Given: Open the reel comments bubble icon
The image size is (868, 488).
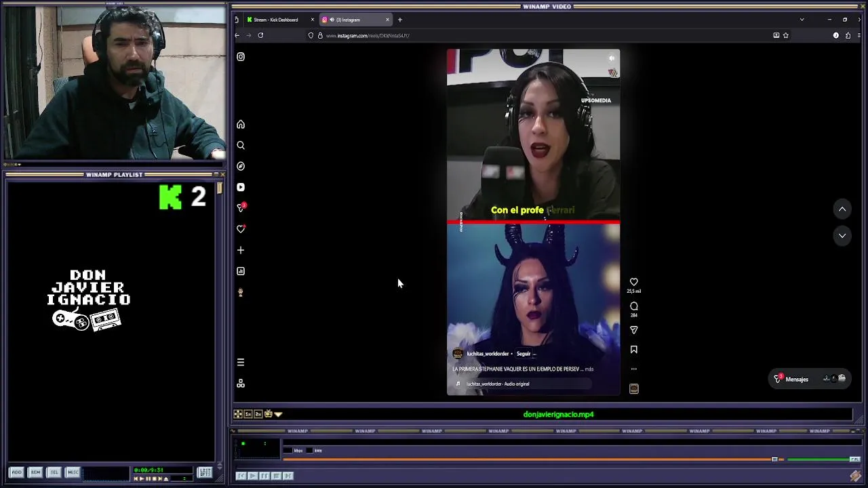Looking at the screenshot, I should 634,306.
